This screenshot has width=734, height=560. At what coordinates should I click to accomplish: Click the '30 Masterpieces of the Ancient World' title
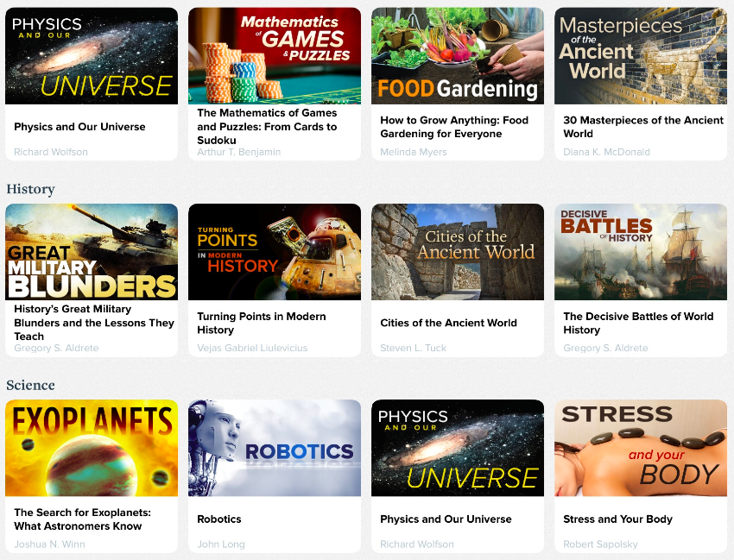[x=643, y=127]
